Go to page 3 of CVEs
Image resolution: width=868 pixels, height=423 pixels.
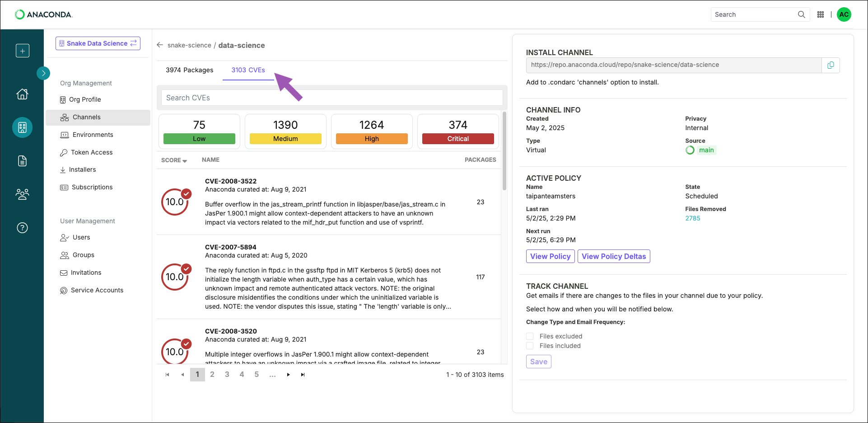pos(227,375)
